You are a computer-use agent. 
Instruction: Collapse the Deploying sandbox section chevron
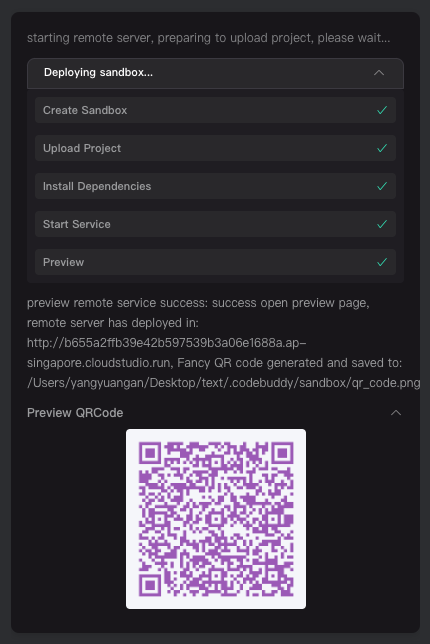pos(379,73)
